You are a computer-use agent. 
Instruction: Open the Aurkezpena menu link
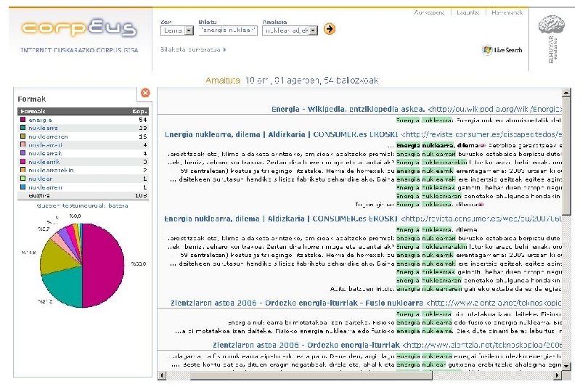tap(429, 12)
